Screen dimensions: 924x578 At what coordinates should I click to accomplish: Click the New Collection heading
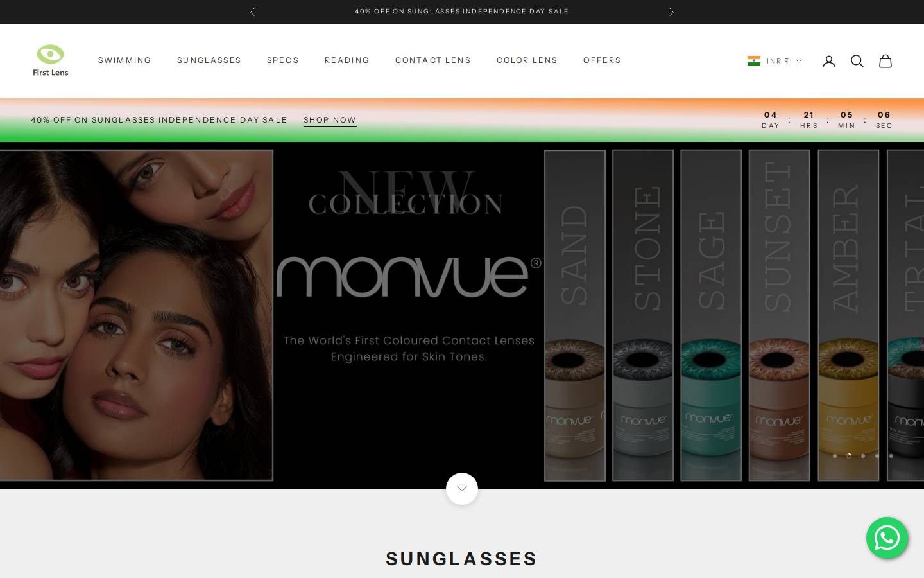tap(406, 193)
